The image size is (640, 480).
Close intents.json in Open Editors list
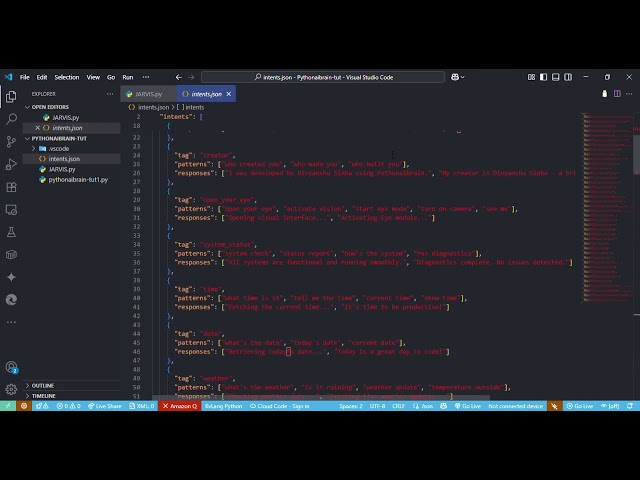(37, 128)
